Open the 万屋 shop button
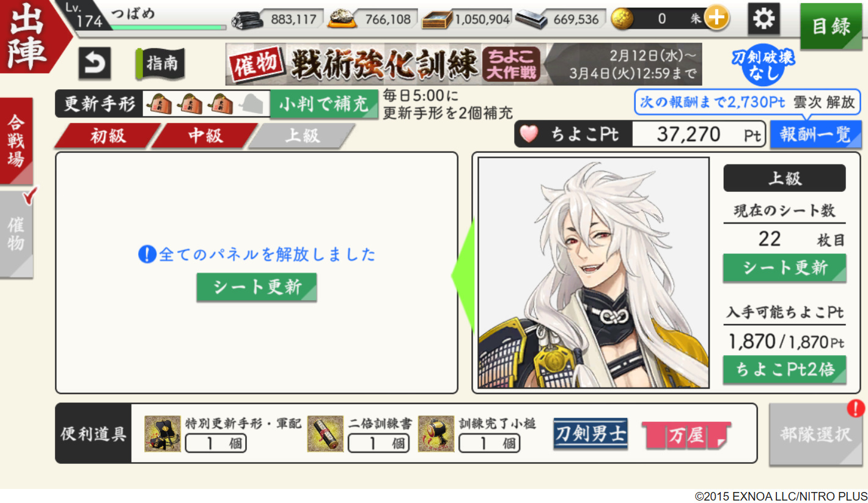The image size is (868, 503). point(686,435)
